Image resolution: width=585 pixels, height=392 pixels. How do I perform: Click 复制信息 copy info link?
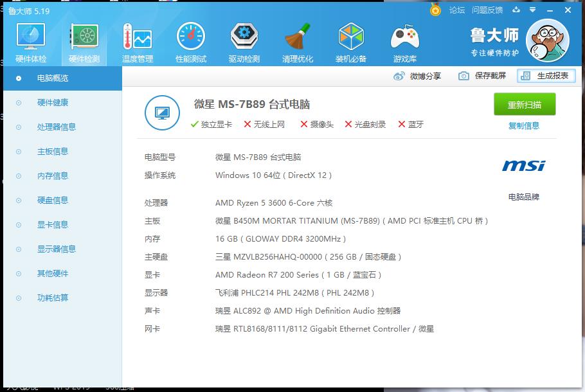coord(524,126)
